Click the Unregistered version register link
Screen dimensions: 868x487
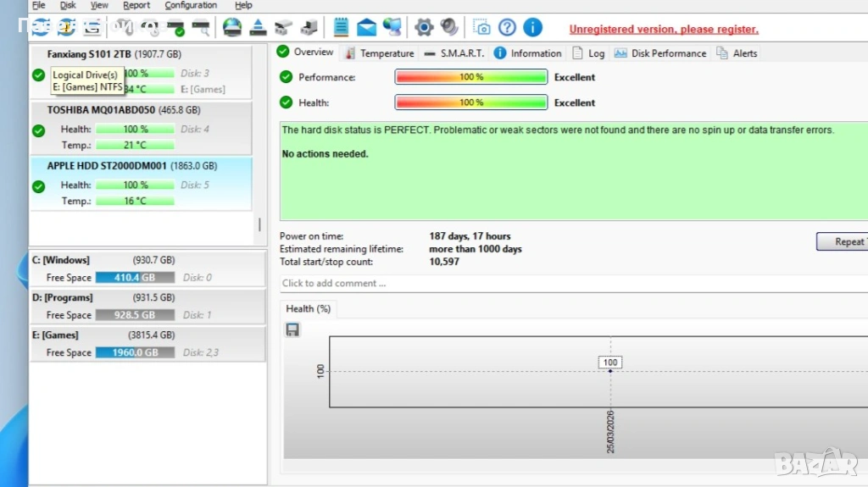tap(664, 30)
